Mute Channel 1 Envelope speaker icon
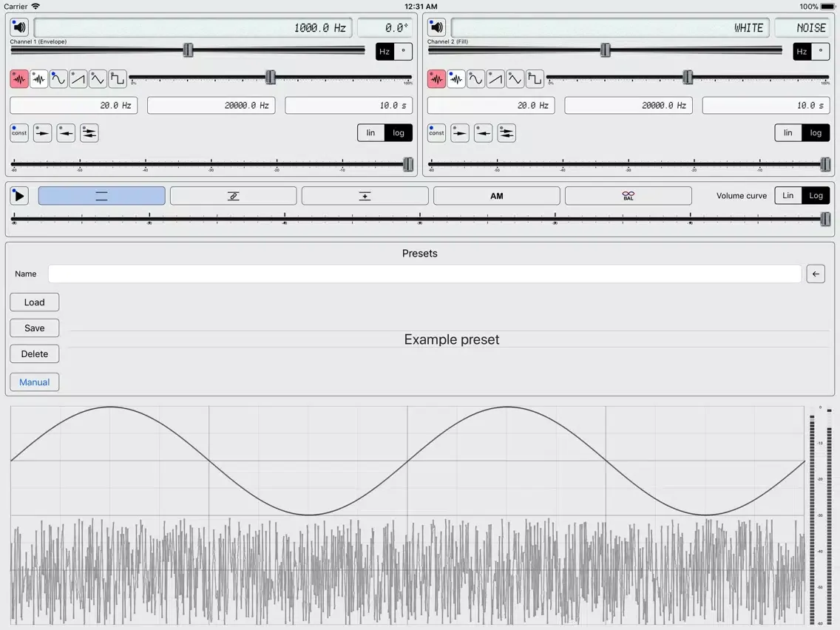The image size is (840, 630). click(19, 28)
